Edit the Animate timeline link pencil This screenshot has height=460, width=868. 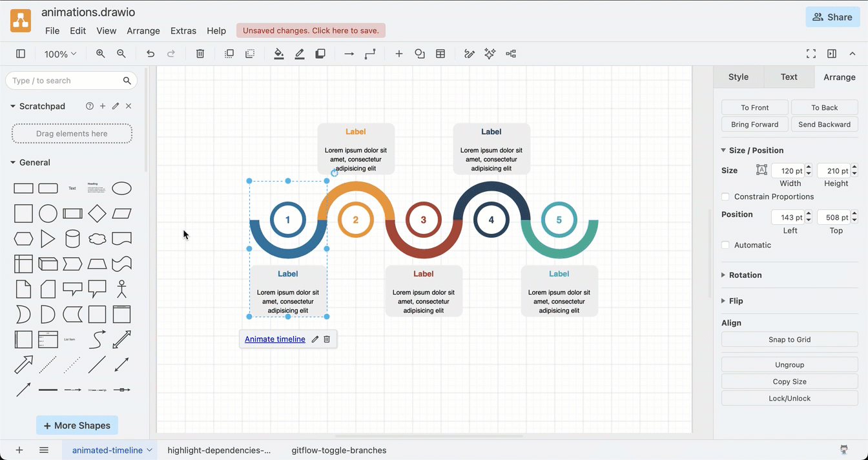(315, 339)
